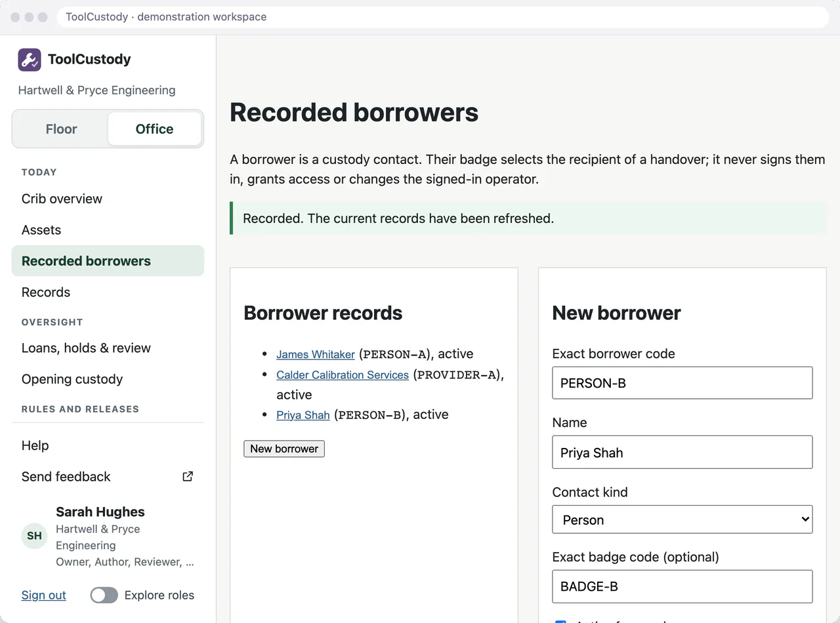Go to Assets in the sidebar

coord(108,230)
